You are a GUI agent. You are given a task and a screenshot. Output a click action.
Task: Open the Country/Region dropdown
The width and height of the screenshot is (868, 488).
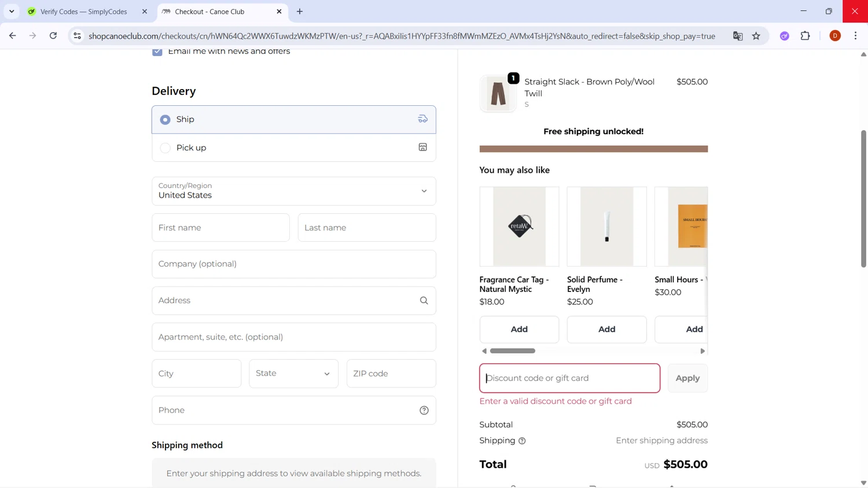point(294,191)
